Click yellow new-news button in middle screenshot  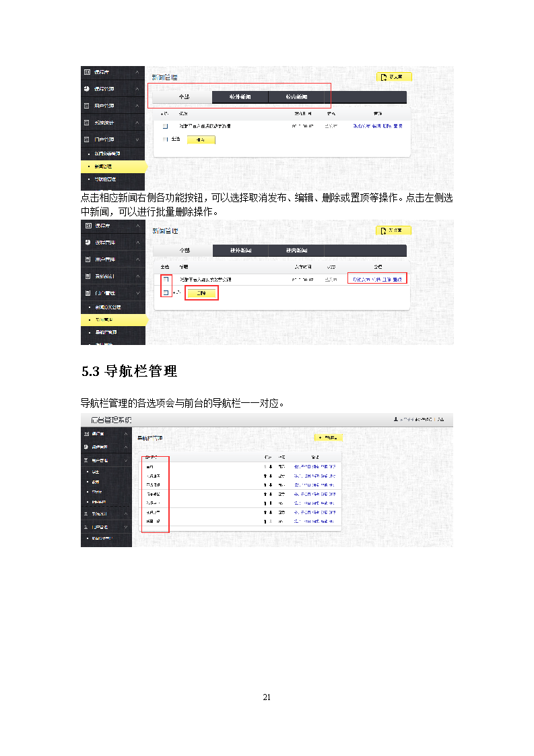(394, 230)
